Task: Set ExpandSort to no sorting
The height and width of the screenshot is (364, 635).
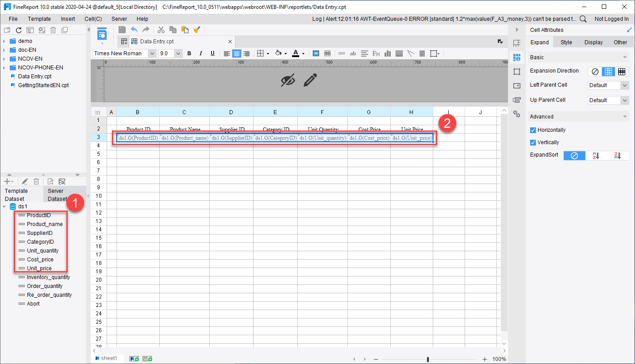Action: [574, 155]
